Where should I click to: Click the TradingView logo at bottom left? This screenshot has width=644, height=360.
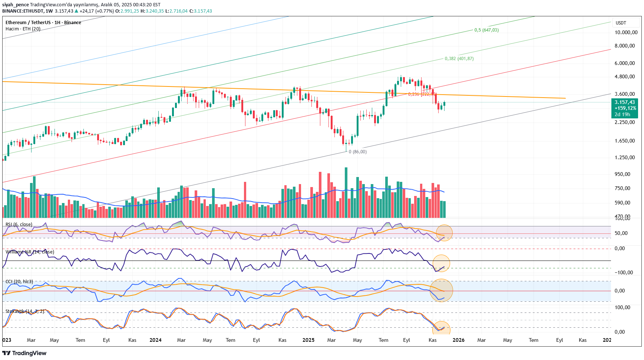24,353
